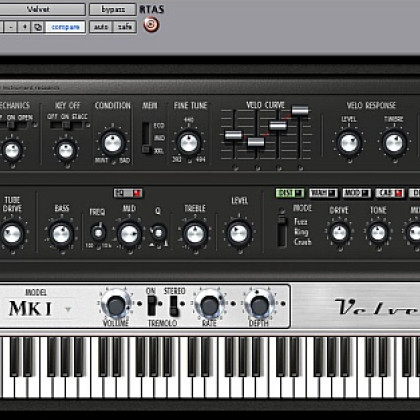Click the Fine Tune knob
Screen dimensions: 420x420
click(189, 143)
